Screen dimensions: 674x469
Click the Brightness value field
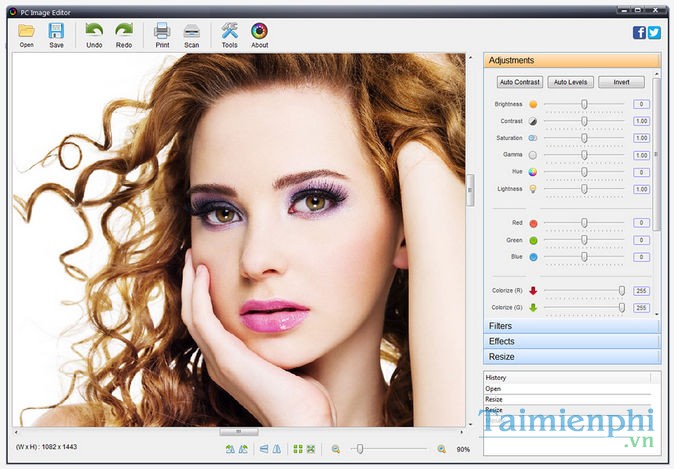point(641,104)
